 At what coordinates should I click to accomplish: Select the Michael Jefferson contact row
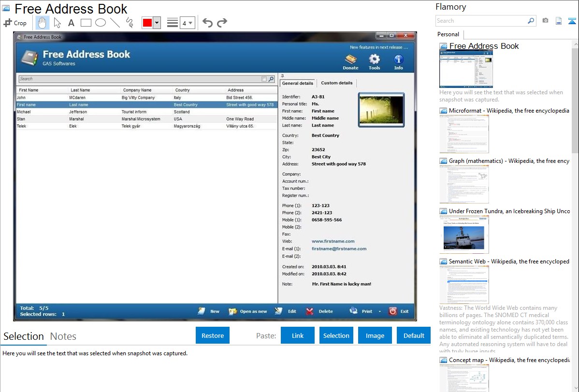[146, 112]
